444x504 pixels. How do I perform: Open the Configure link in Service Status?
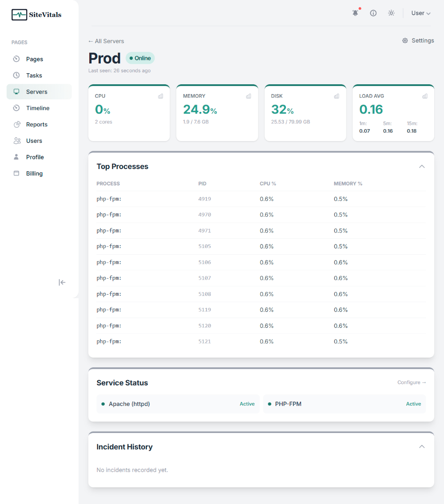point(411,382)
